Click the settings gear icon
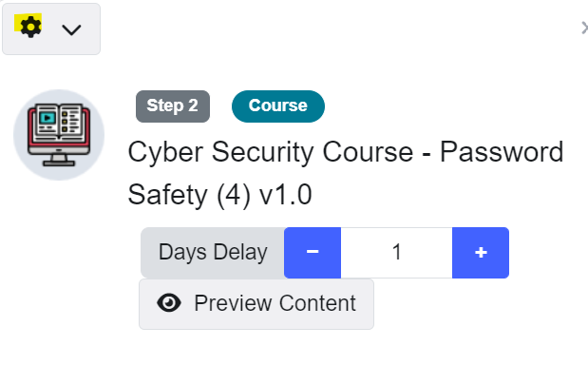The height and width of the screenshot is (365, 588). click(30, 27)
